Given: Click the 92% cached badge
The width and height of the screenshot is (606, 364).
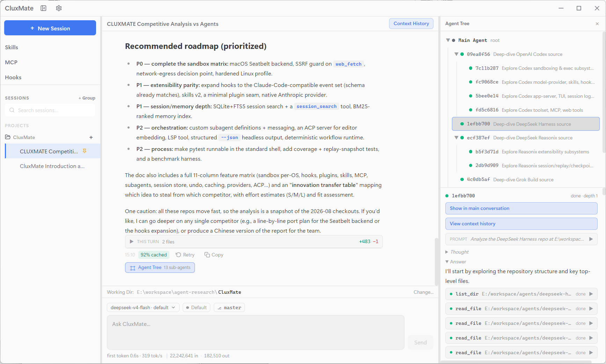Looking at the screenshot, I should pyautogui.click(x=154, y=255).
